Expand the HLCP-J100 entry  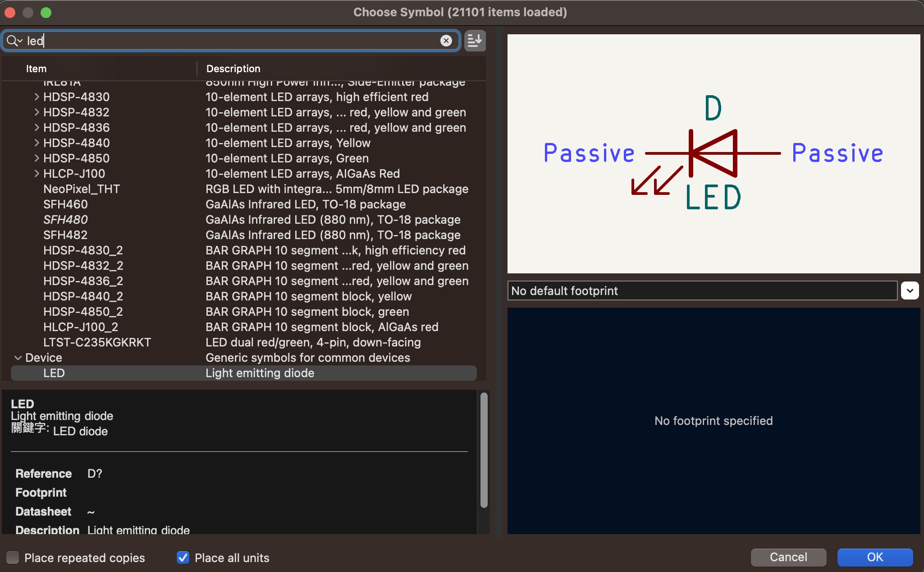pos(37,173)
